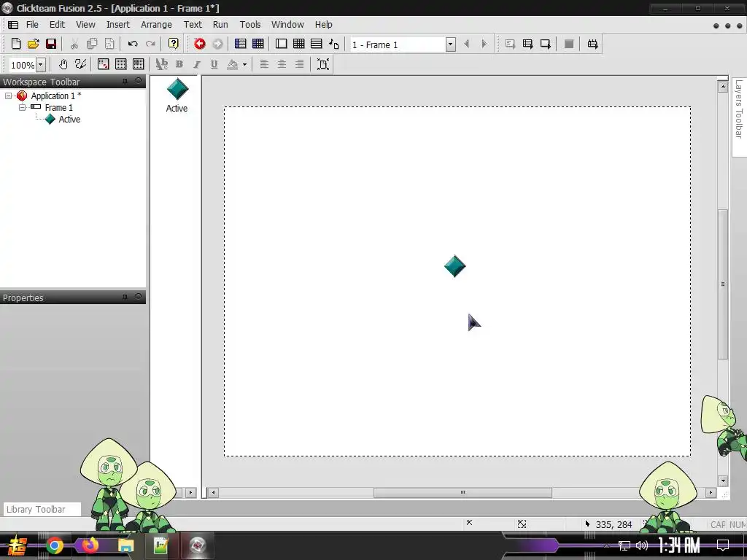Open the Frame Editor icon
Screen dimensions: 747x560
click(x=281, y=44)
